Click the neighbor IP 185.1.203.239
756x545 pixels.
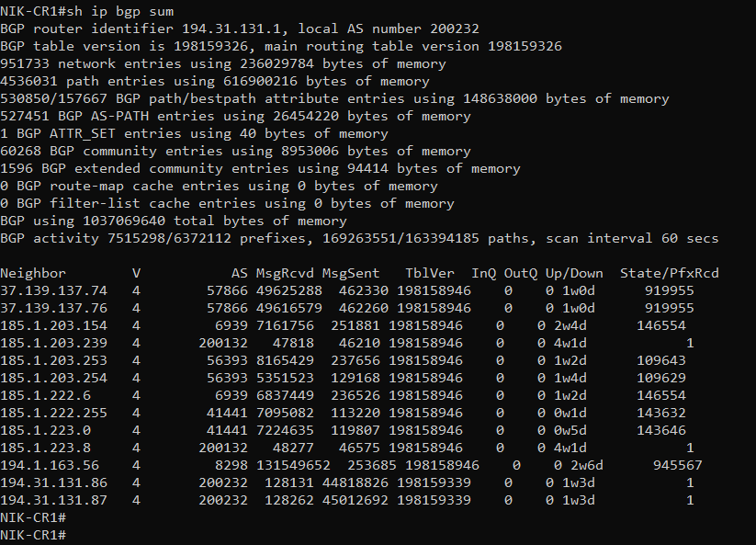click(x=53, y=343)
